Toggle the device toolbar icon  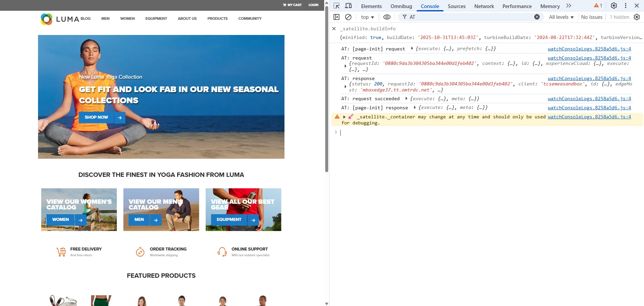tap(348, 6)
